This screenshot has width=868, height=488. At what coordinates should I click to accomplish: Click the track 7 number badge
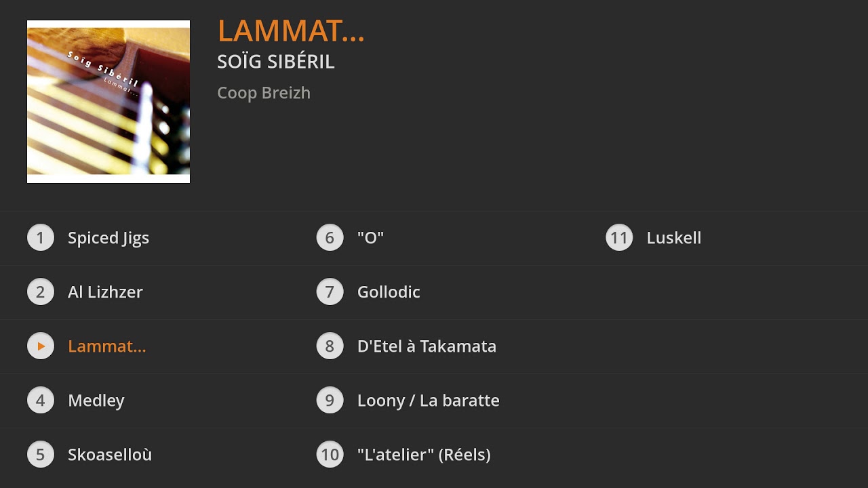tap(330, 292)
